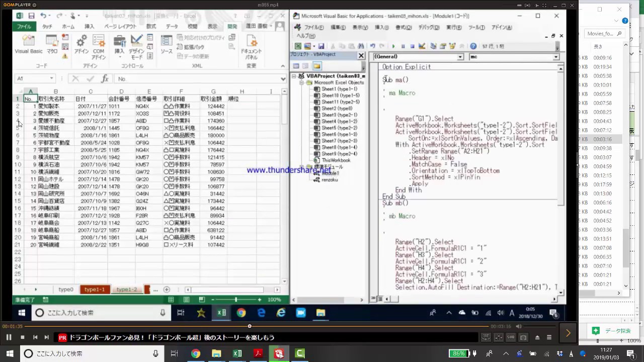Open the マクロ (Macros) icon

point(52,44)
